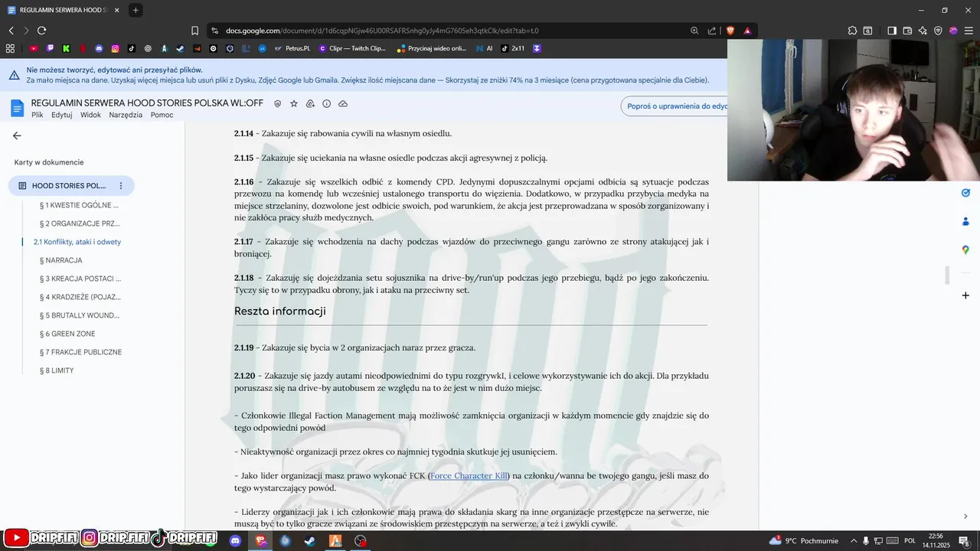The width and height of the screenshot is (980, 551).
Task: Open the Widok menu
Action: click(90, 115)
